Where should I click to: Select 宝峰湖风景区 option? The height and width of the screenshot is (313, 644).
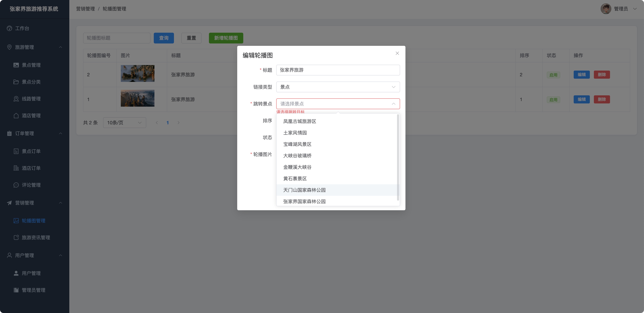pyautogui.click(x=336, y=144)
